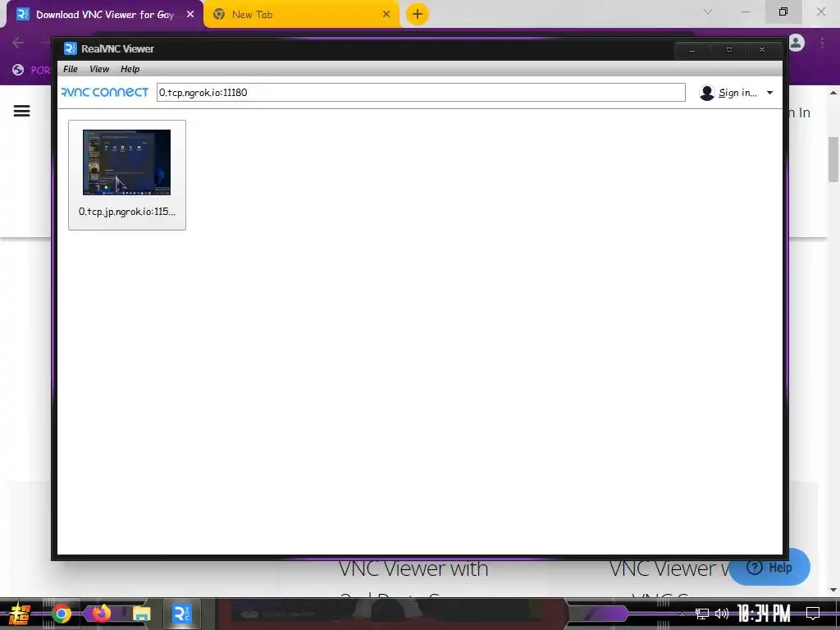Open a new browser tab with plus button
The width and height of the screenshot is (840, 630).
pyautogui.click(x=418, y=14)
